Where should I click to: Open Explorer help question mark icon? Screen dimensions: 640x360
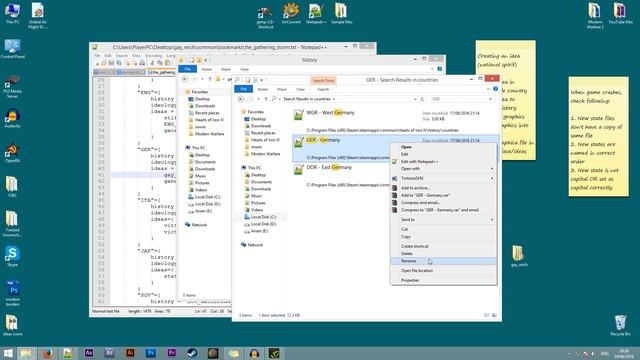pos(496,89)
